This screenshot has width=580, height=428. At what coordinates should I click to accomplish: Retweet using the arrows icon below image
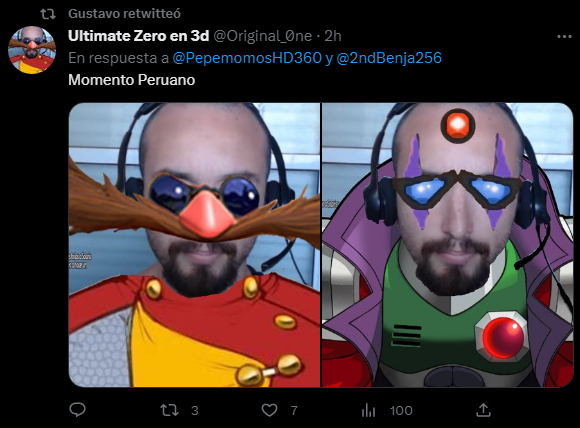[169, 410]
